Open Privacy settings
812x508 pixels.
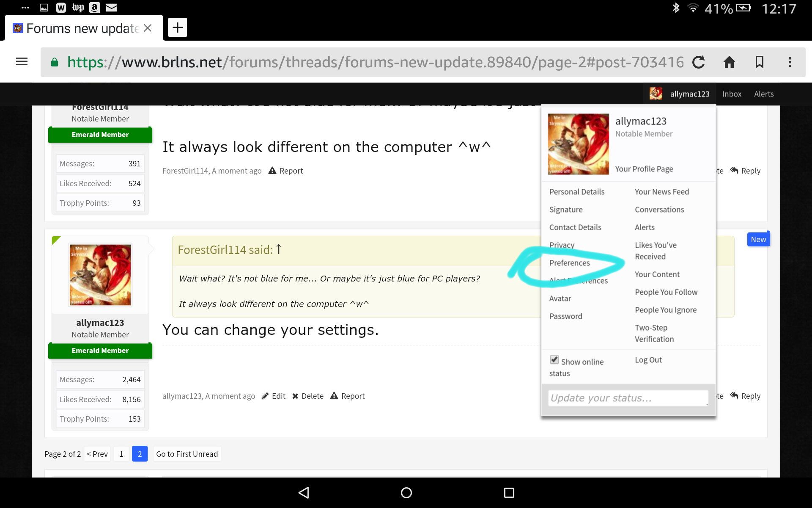[562, 245]
